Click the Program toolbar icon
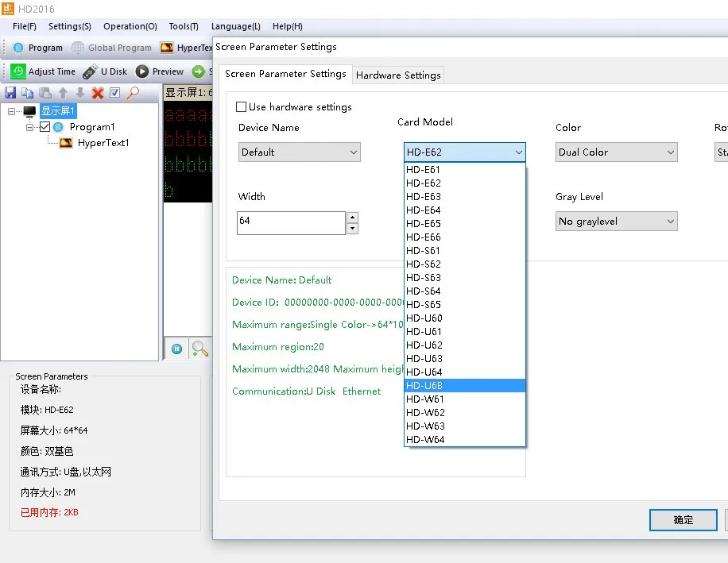The width and height of the screenshot is (728, 563). coord(18,48)
